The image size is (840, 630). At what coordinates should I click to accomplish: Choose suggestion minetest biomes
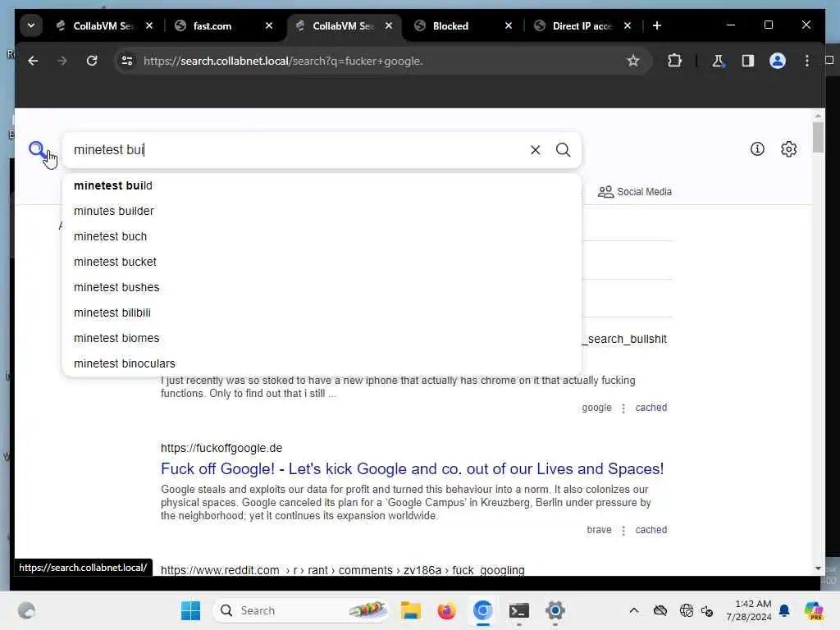tap(322, 338)
